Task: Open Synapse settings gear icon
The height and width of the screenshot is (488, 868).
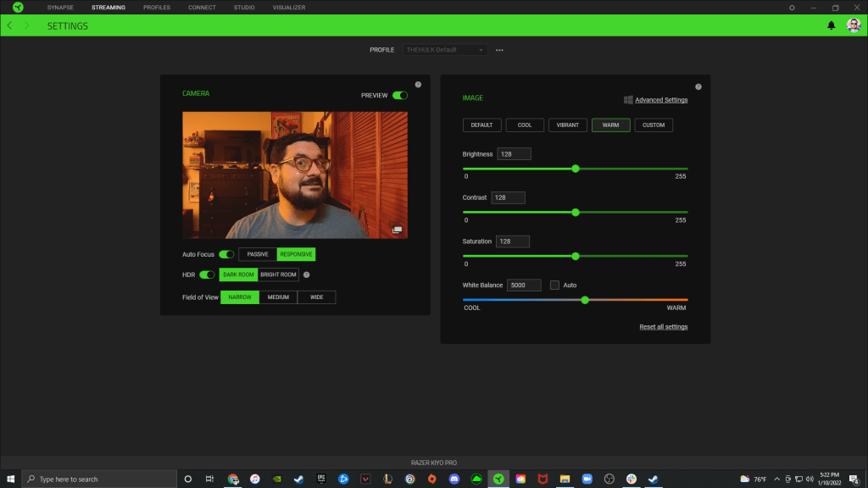Action: [792, 8]
